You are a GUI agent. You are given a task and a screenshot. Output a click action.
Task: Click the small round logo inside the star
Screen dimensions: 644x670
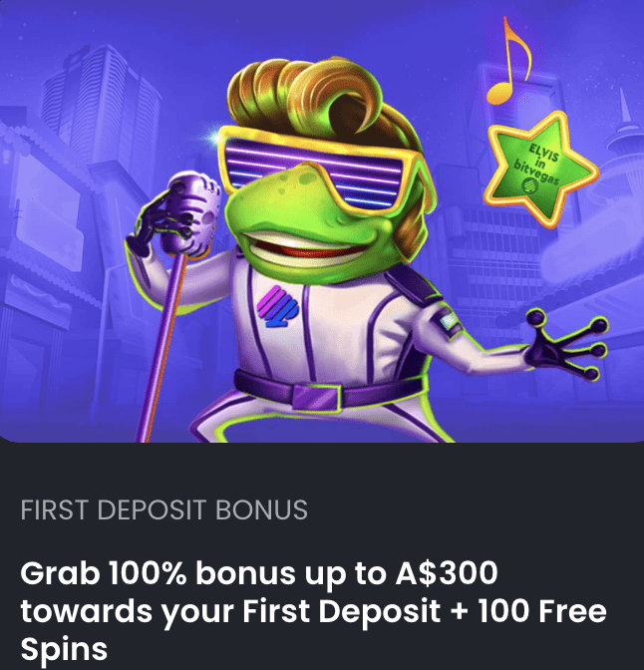tap(529, 185)
